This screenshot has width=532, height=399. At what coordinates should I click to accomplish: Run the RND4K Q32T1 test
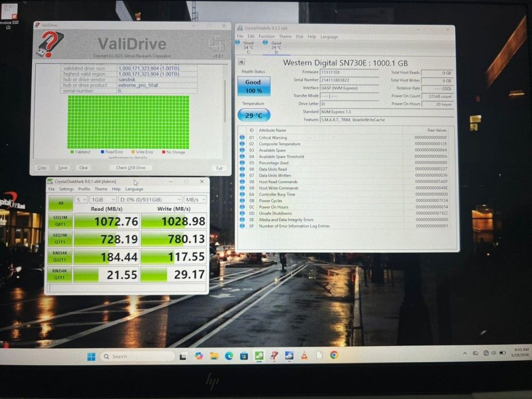coord(60,257)
